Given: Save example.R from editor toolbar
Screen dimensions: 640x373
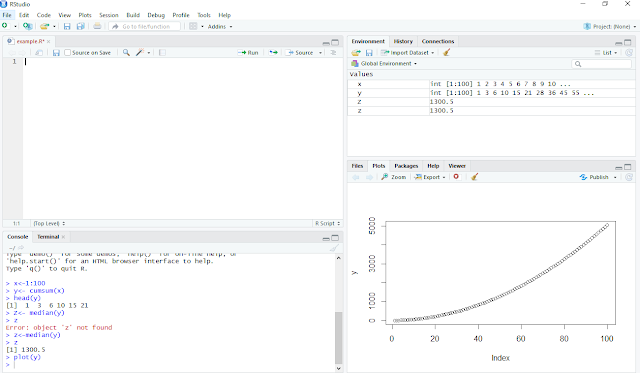Looking at the screenshot, I should pos(56,53).
